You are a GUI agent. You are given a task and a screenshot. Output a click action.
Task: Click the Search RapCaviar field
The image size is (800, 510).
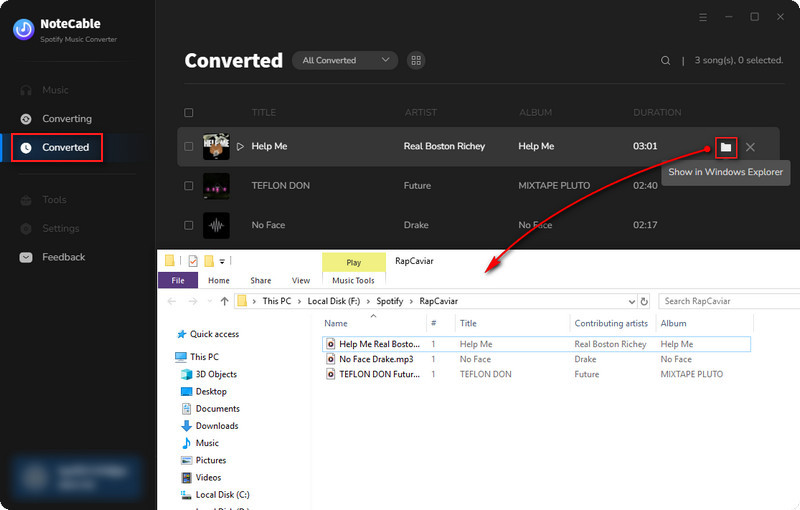[x=730, y=301]
